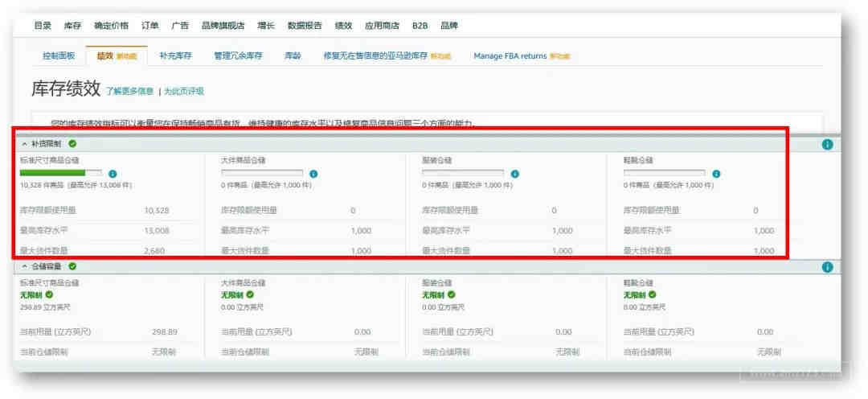Viewport: 868px width, 399px height.
Task: Open the 广告 menu
Action: pos(180,26)
